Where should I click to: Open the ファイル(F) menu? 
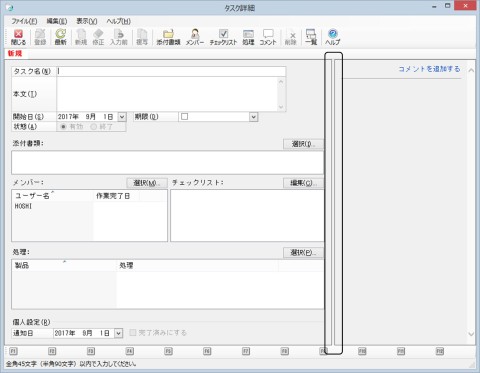(x=24, y=21)
